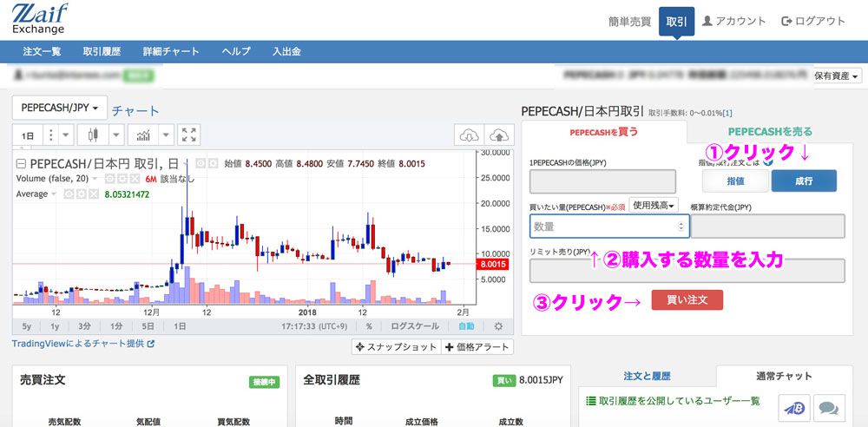Open the 使用残高 dropdown
The width and height of the screenshot is (868, 427).
point(654,206)
